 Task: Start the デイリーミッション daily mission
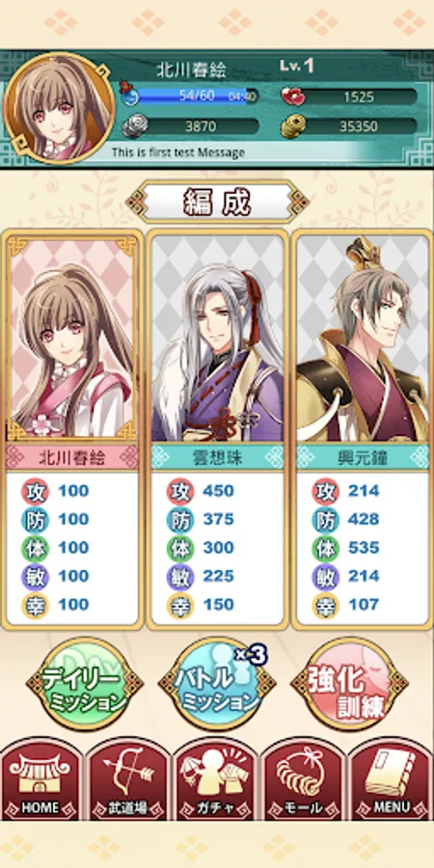[84, 684]
